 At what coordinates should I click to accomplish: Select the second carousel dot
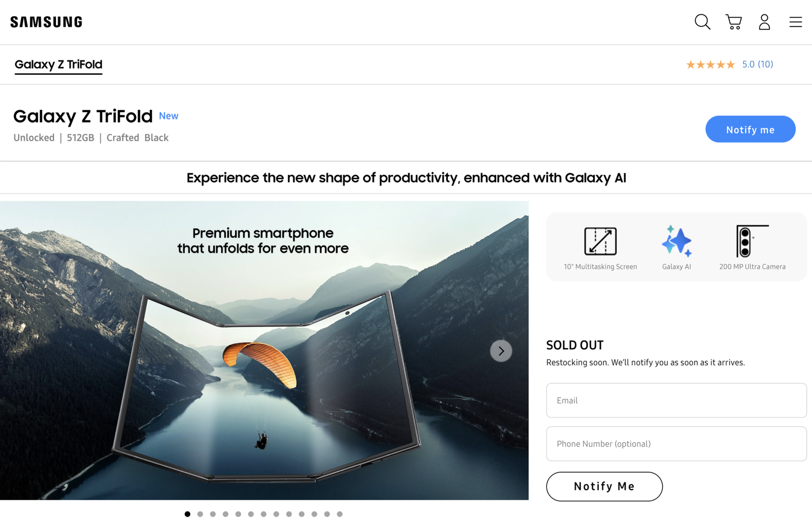(200, 514)
